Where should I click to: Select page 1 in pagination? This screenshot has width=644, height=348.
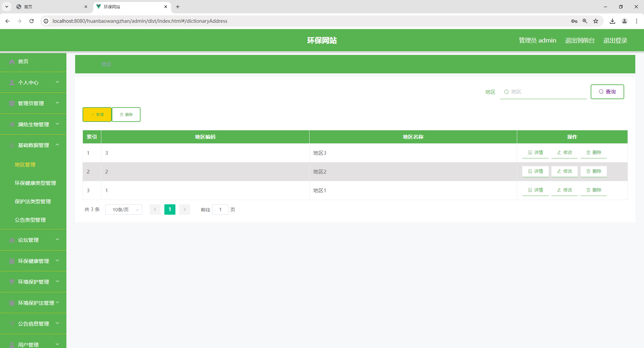pos(170,209)
